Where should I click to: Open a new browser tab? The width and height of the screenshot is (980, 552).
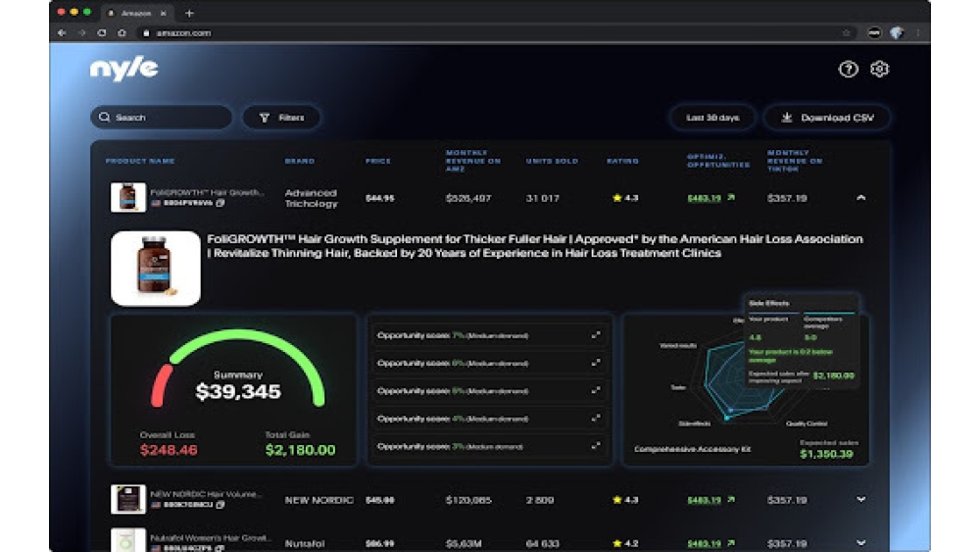189,13
